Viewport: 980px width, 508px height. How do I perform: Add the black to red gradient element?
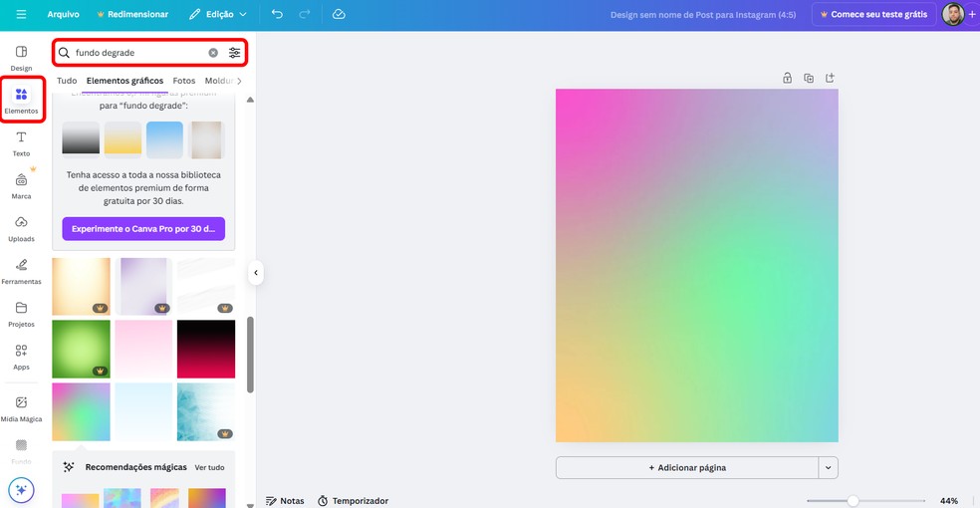(x=206, y=349)
